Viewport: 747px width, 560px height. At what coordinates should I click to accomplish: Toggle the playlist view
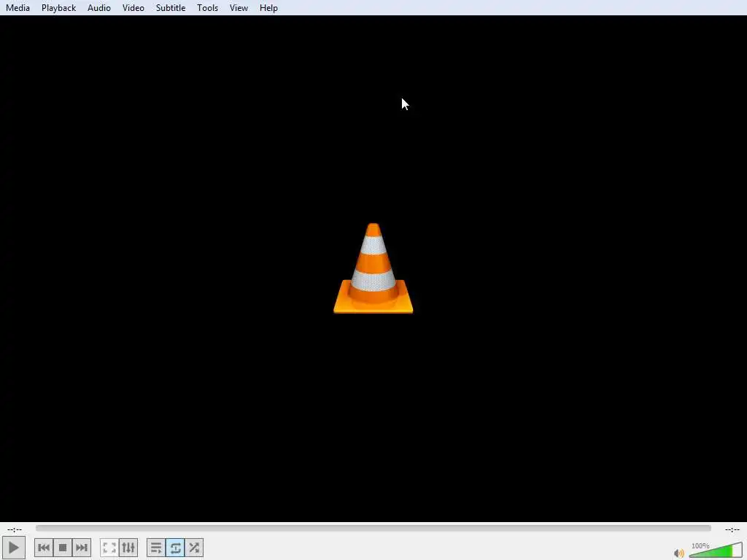pyautogui.click(x=156, y=548)
